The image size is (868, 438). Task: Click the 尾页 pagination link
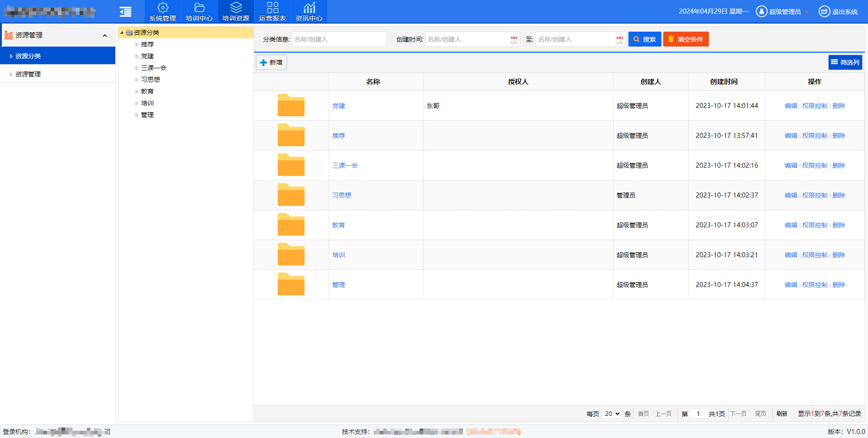pyautogui.click(x=760, y=414)
